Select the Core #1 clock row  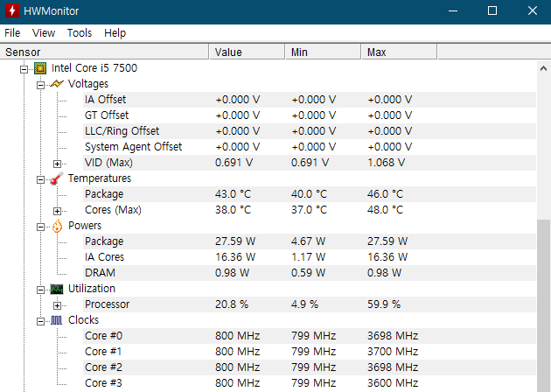click(x=310, y=352)
